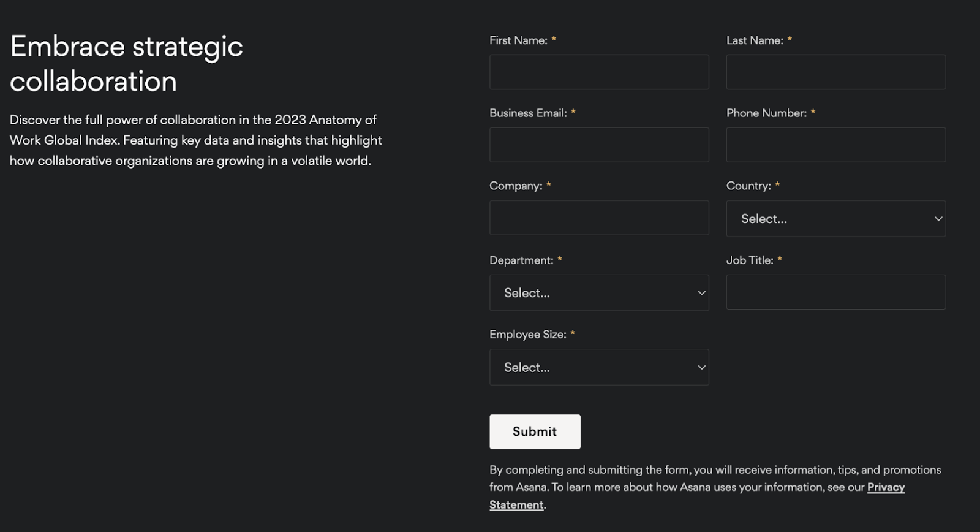Select the Business Email field

tap(599, 145)
